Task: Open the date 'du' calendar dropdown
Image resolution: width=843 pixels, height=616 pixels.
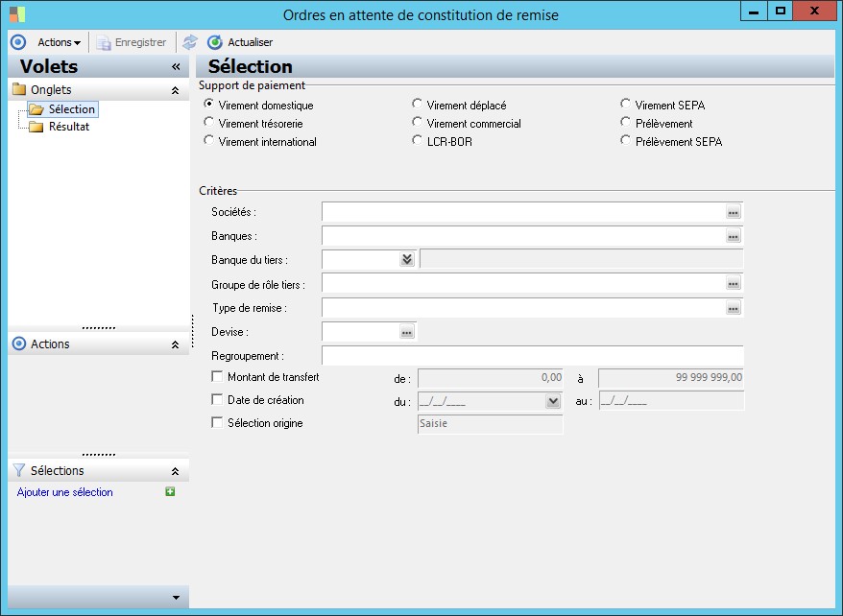Action: [553, 401]
